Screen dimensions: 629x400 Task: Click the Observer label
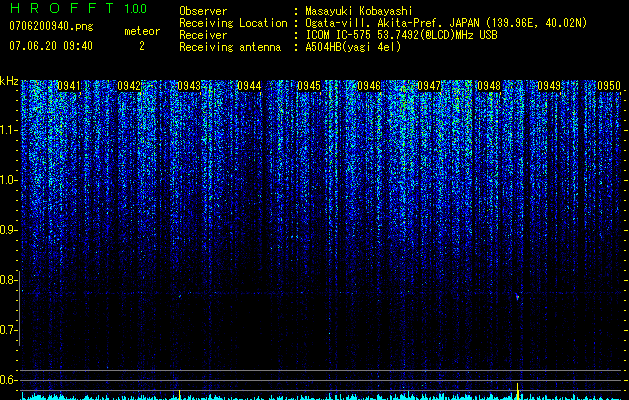[x=203, y=11]
